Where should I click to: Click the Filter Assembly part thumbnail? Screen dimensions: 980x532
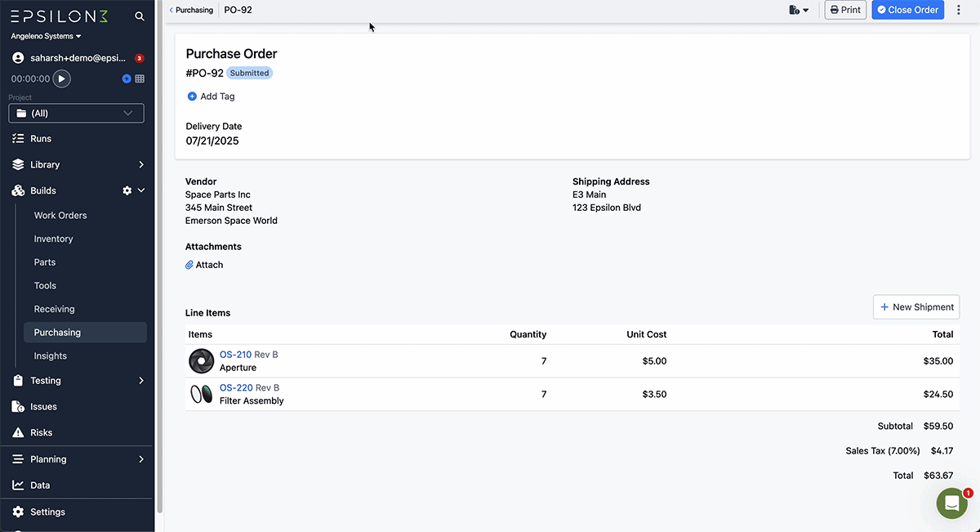(201, 395)
